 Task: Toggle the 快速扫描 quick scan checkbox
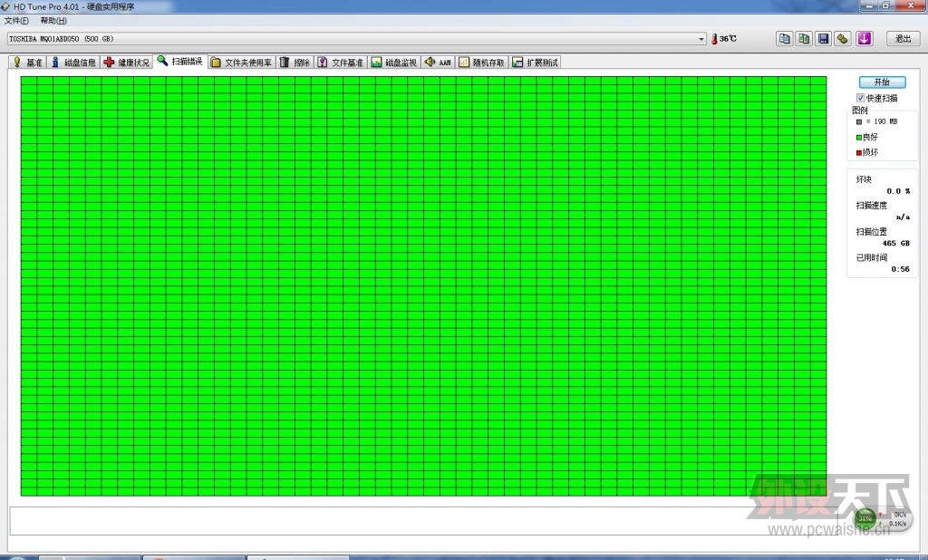click(x=860, y=98)
